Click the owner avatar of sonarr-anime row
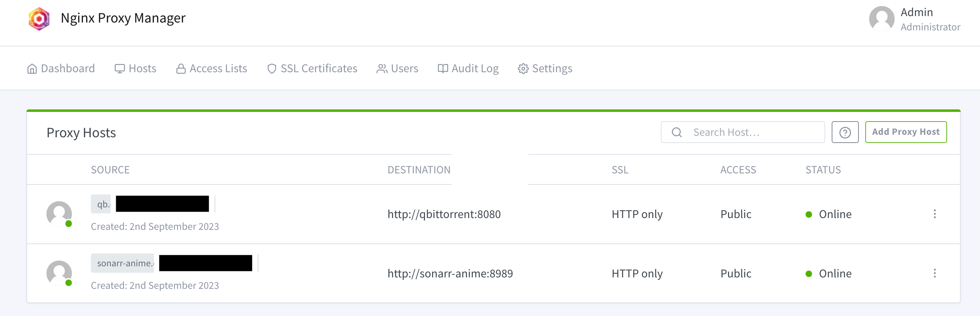The width and height of the screenshot is (980, 316). [59, 273]
